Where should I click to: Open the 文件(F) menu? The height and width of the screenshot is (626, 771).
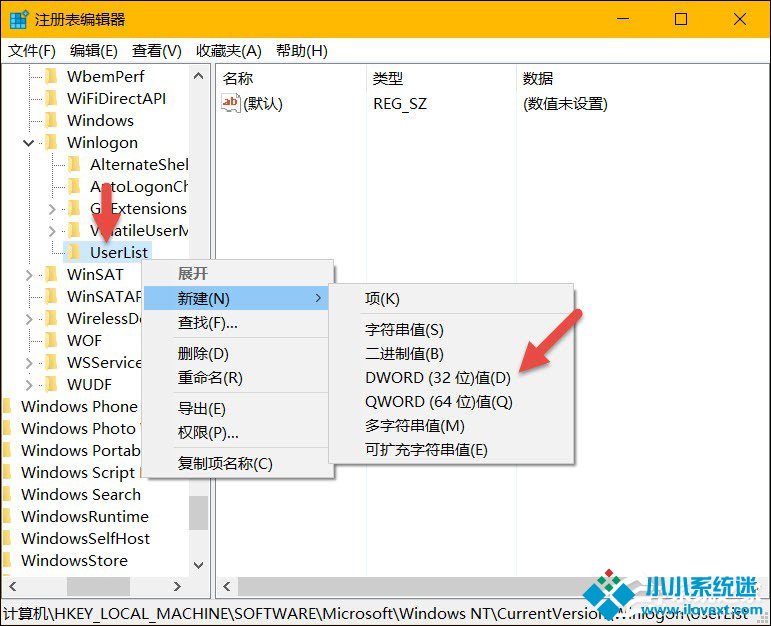[x=32, y=51]
